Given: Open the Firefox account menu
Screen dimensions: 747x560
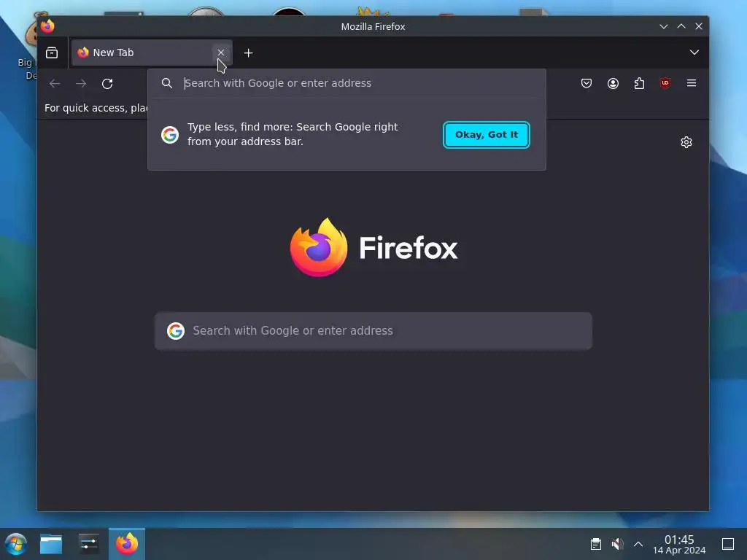Looking at the screenshot, I should coord(613,83).
